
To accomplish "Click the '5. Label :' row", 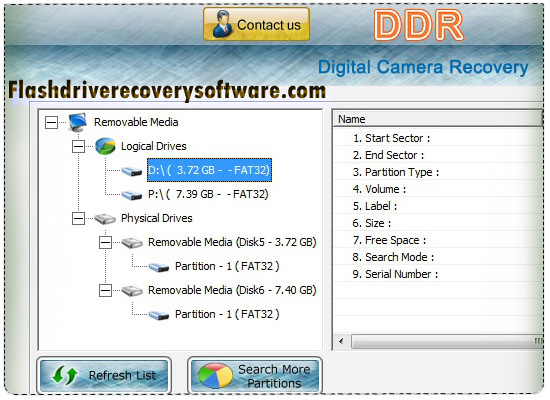I will click(437, 206).
